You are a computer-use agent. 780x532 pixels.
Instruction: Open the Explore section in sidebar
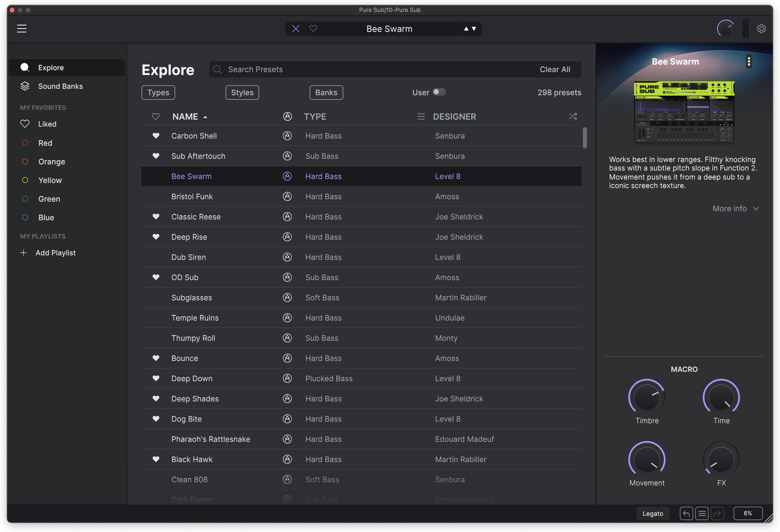coord(67,67)
